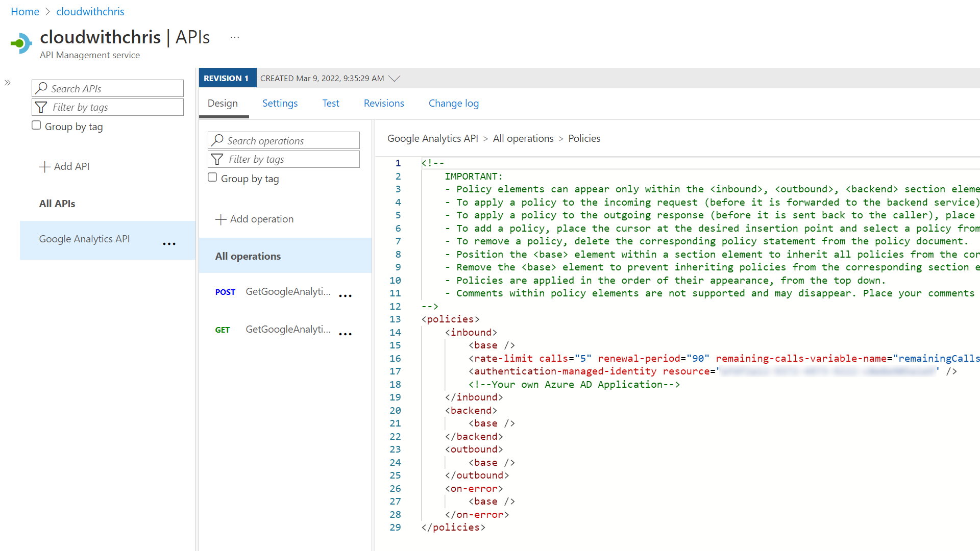
Task: Expand the collapsed left navigation chevrons
Action: click(x=8, y=83)
